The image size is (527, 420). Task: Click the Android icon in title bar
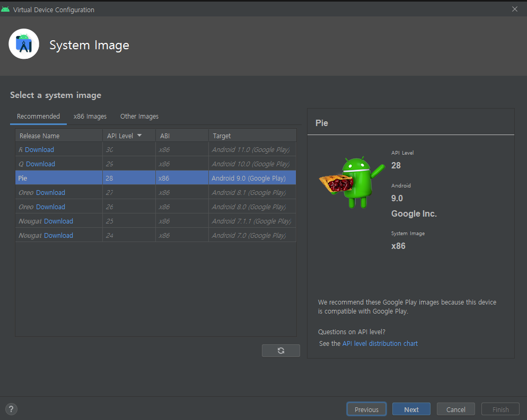pos(5,10)
